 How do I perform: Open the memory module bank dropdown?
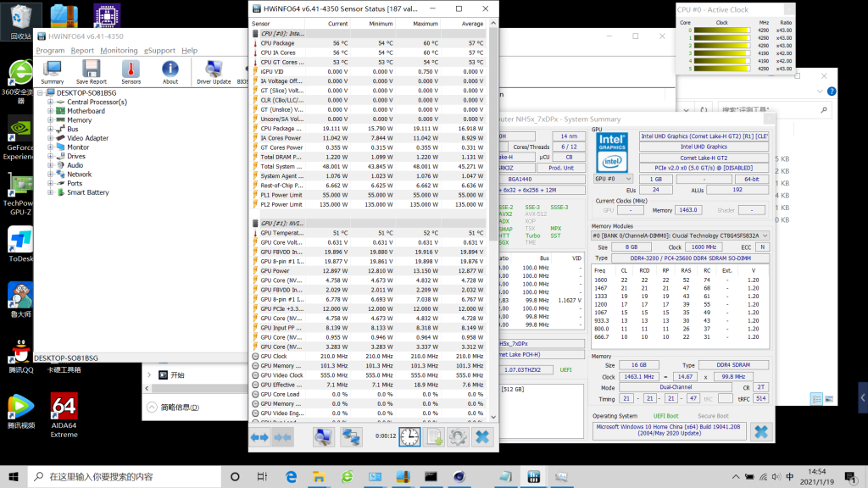click(681, 236)
